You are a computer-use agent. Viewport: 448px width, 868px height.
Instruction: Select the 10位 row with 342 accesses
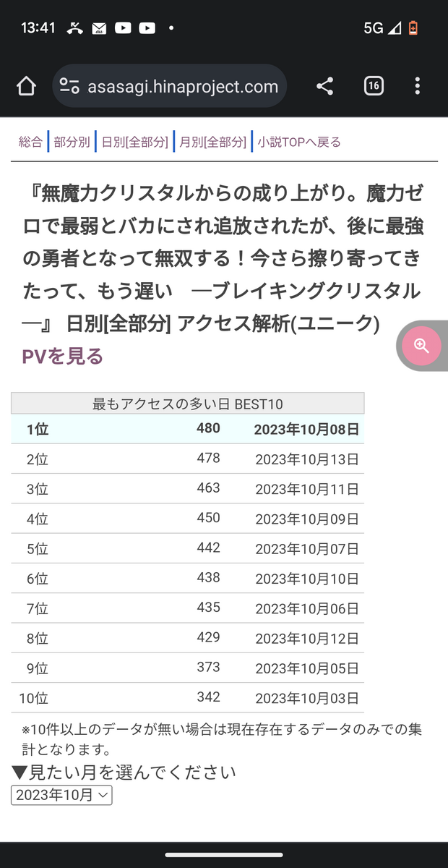pos(188,698)
